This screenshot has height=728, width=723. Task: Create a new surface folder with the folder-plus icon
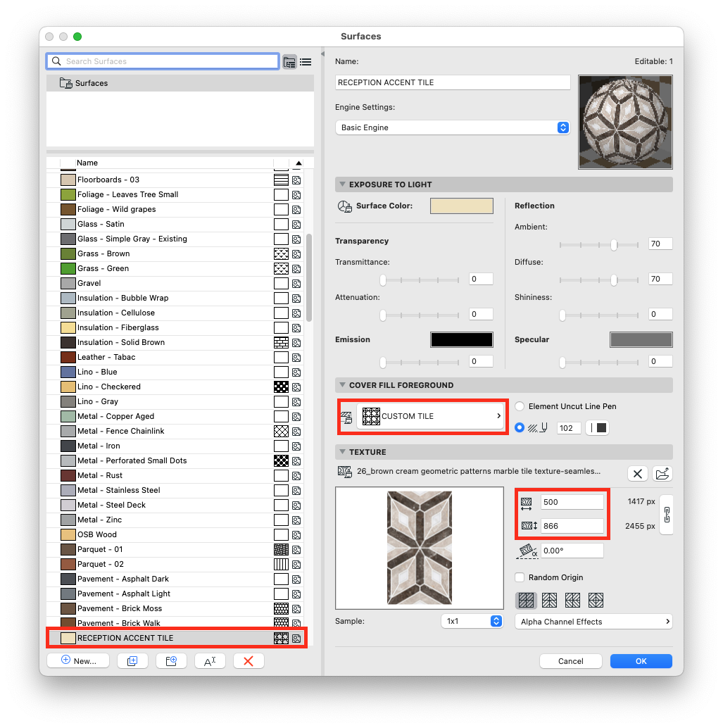coord(171,660)
